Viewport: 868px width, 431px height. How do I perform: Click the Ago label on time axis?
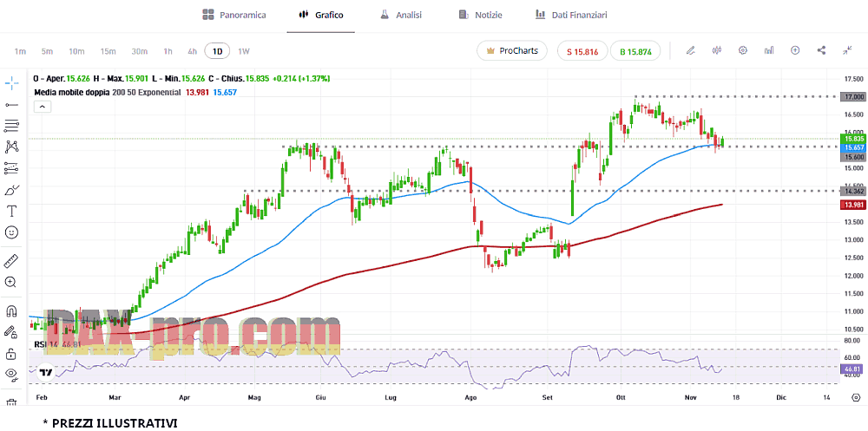pyautogui.click(x=470, y=397)
